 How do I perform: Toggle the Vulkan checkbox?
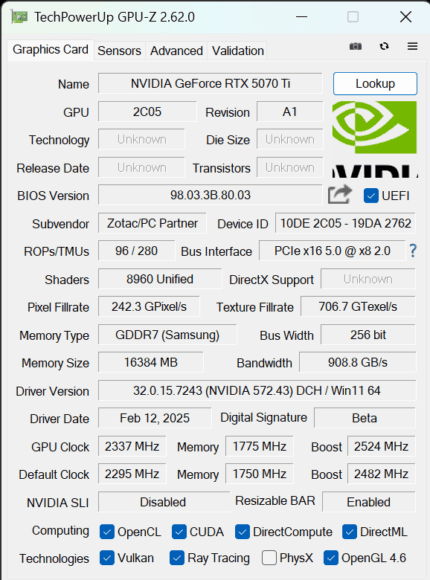[x=107, y=558]
